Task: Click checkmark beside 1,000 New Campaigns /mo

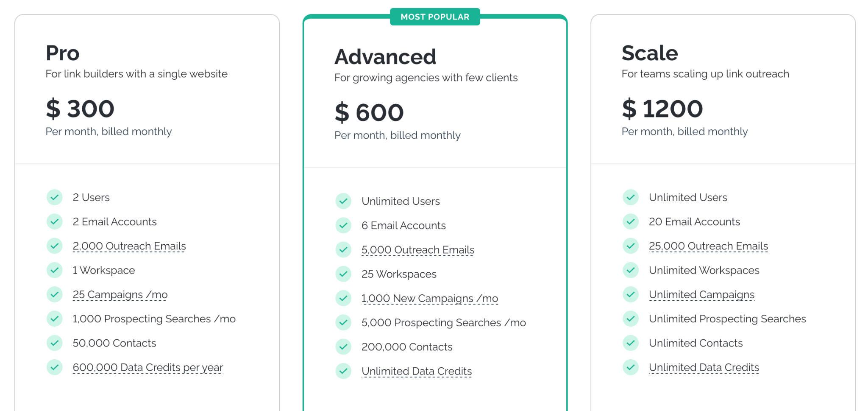Action: click(343, 298)
